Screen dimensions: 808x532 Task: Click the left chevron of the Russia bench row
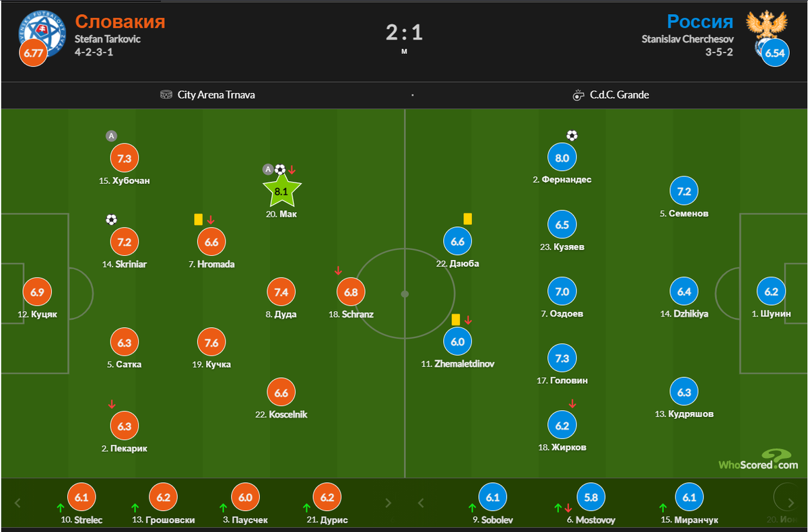pos(421,502)
